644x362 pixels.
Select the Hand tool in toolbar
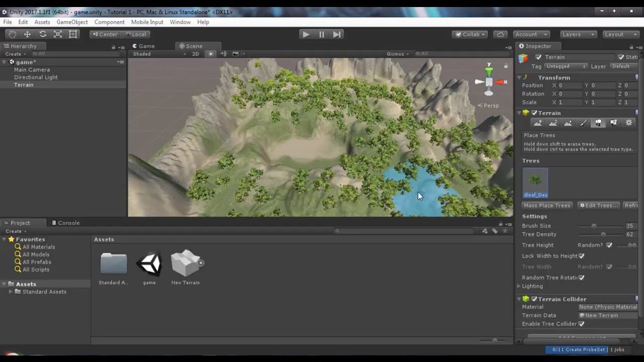[x=12, y=34]
